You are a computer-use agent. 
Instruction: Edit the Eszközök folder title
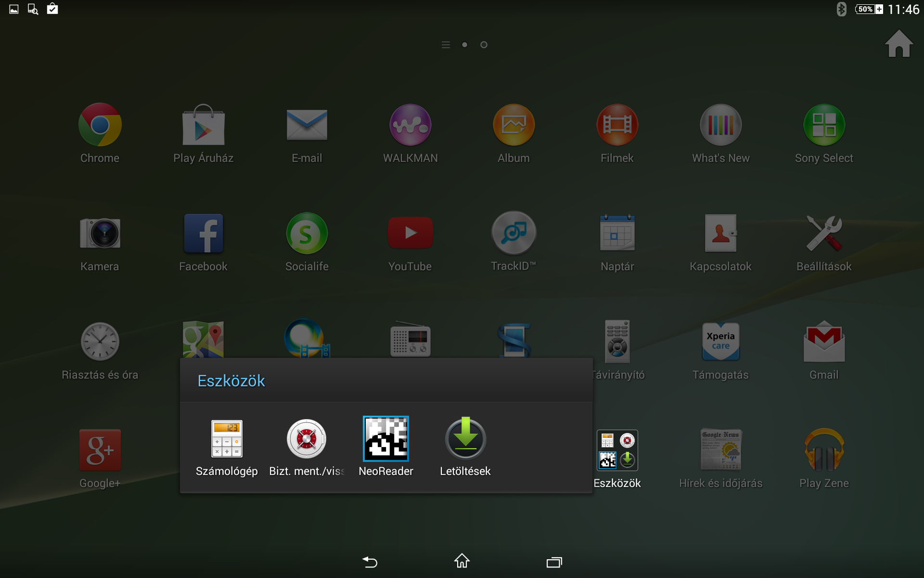coord(231,381)
